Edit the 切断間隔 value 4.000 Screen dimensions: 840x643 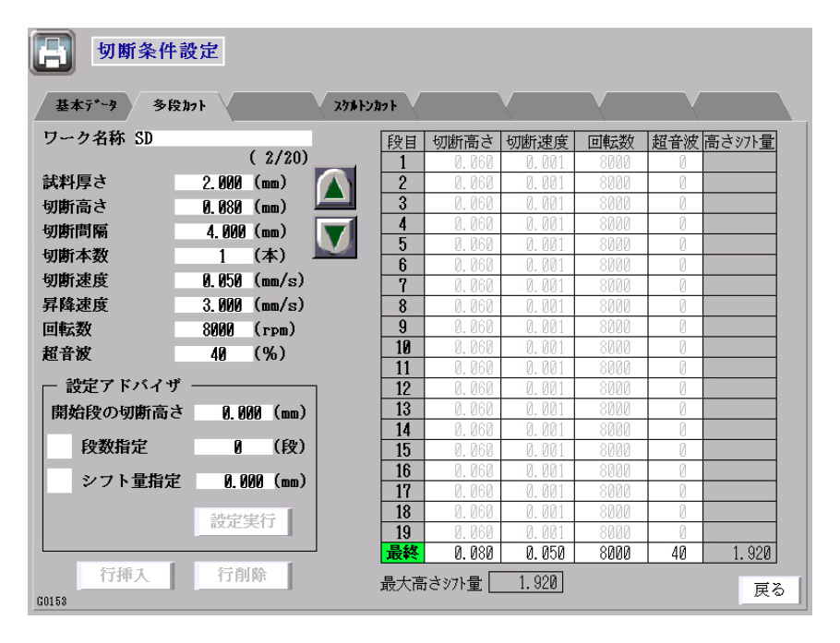pos(213,232)
